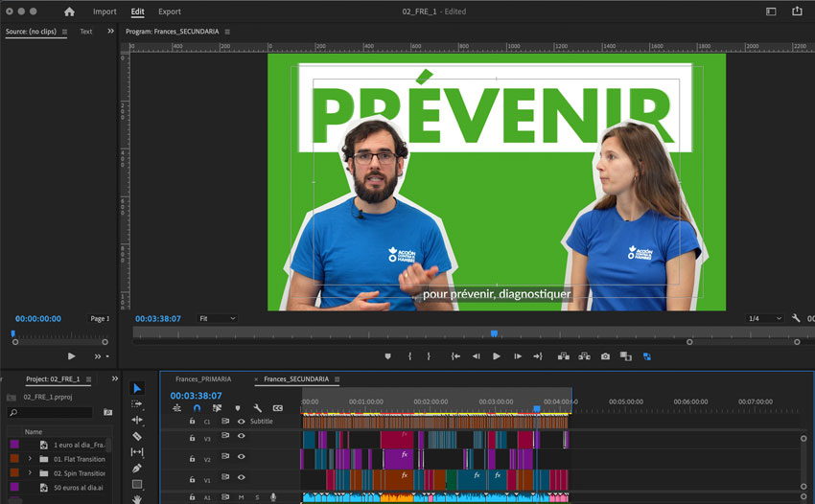
Task: Select the Ripple Edit tool
Action: (x=137, y=420)
